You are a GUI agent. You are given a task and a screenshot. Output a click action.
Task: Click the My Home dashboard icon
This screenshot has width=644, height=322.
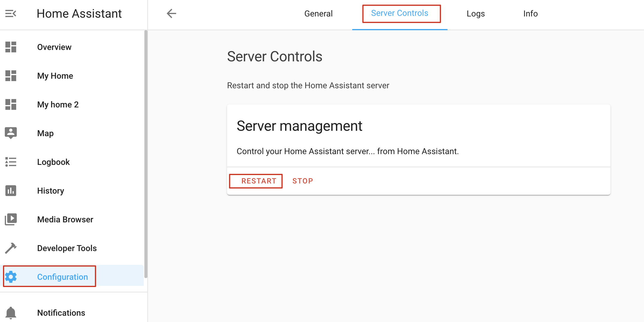click(x=11, y=76)
